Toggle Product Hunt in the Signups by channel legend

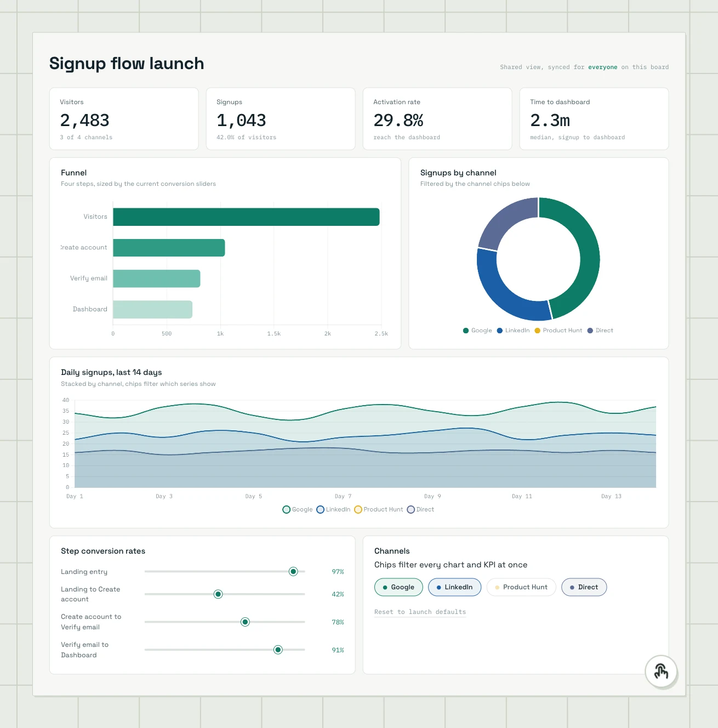coord(558,331)
